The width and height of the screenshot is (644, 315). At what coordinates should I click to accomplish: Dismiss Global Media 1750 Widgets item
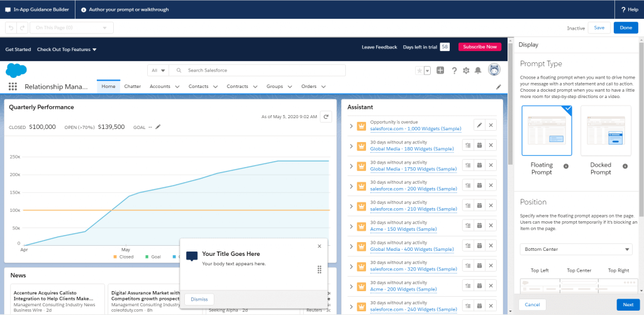point(491,165)
